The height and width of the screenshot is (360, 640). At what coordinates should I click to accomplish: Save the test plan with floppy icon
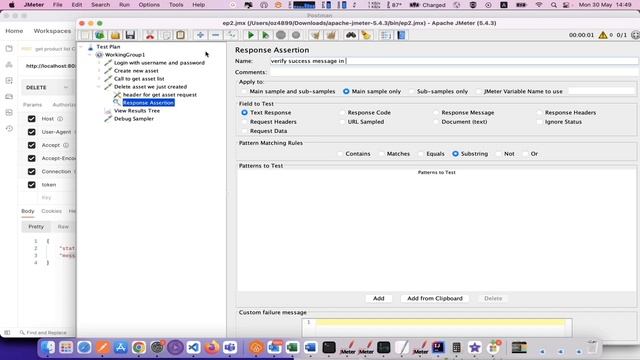pos(130,35)
